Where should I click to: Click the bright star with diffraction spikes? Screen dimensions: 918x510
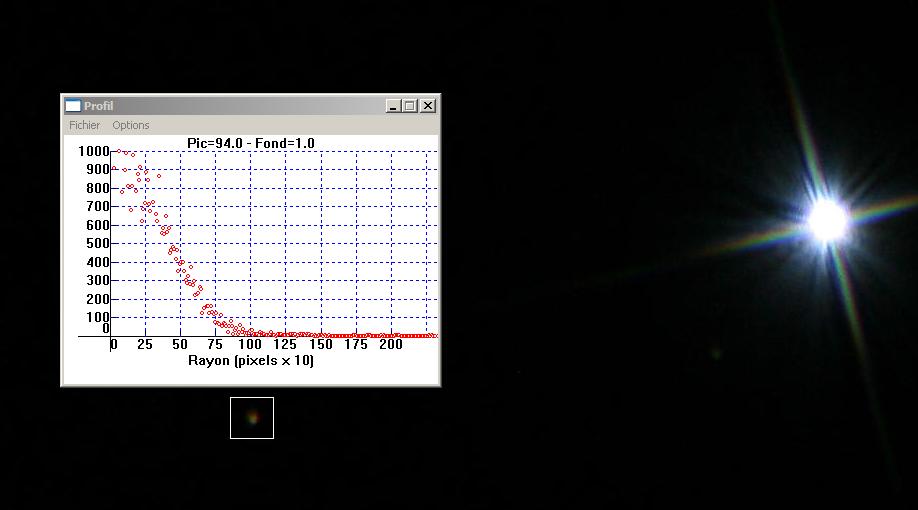827,220
